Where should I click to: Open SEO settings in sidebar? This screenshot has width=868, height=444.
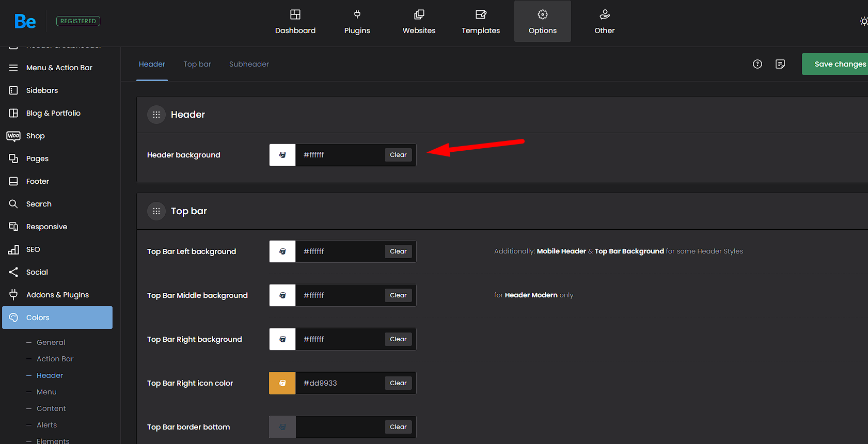pyautogui.click(x=57, y=249)
